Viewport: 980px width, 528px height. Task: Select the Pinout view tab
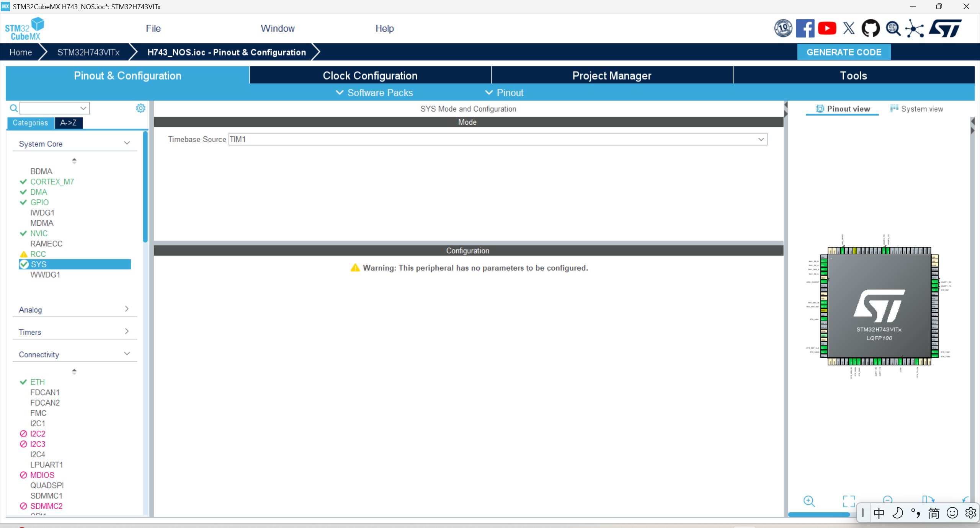point(843,109)
